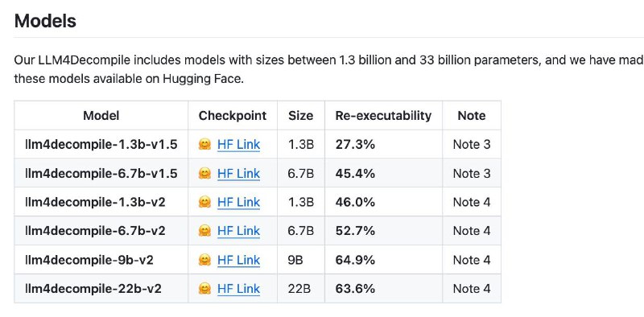This screenshot has height=317, width=644.
Task: Open HF Link for llm4decompile-22b-v2
Action: (x=238, y=289)
